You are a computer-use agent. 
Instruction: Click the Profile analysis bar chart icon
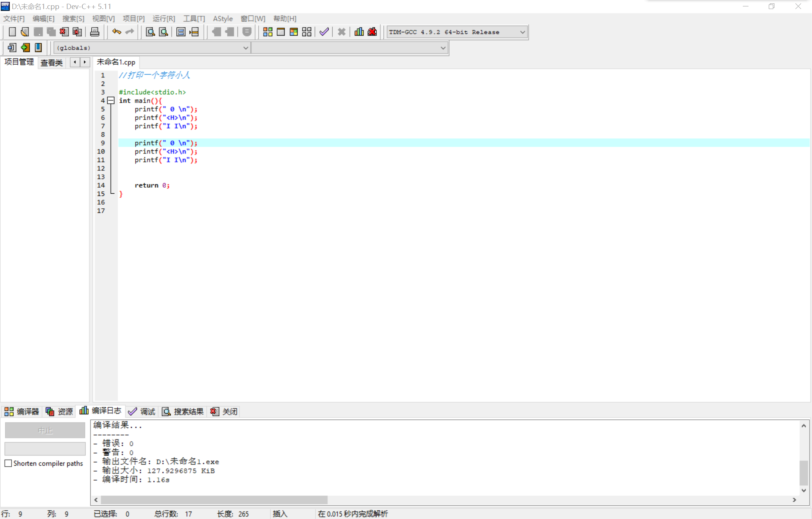[x=359, y=32]
